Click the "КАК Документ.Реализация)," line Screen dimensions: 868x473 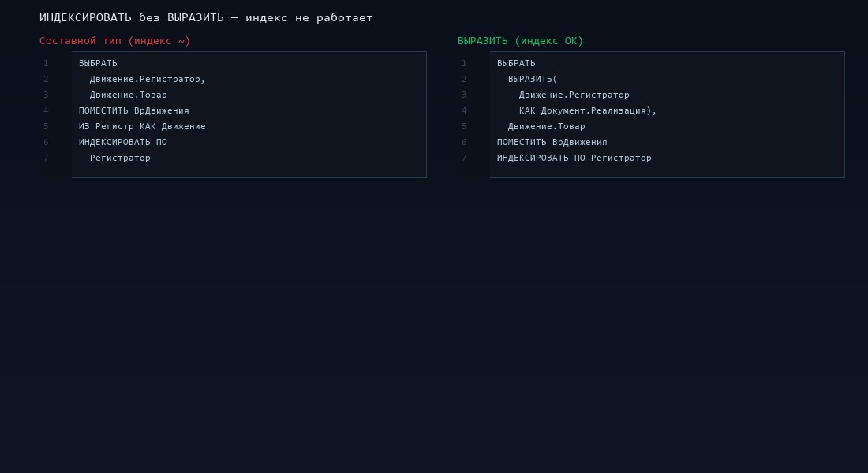pyautogui.click(x=588, y=110)
